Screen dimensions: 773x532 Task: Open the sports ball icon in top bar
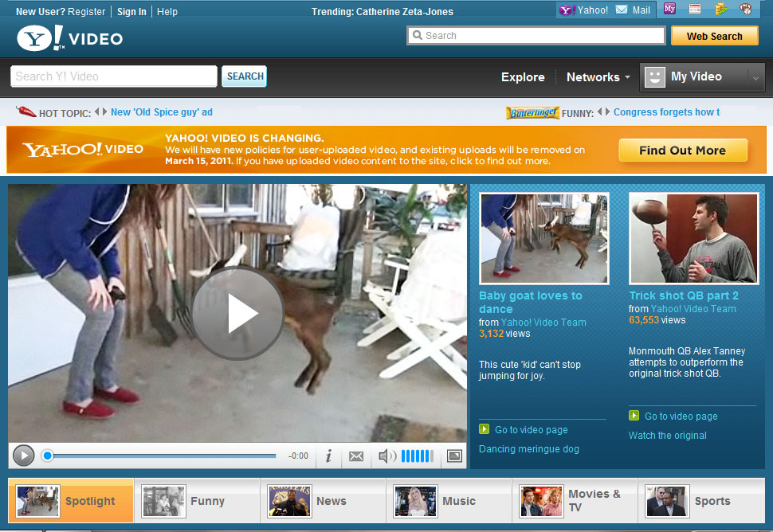745,9
